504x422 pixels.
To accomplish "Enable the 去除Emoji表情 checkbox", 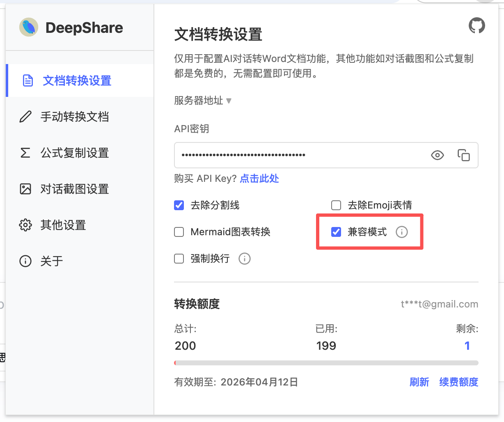I will [336, 205].
